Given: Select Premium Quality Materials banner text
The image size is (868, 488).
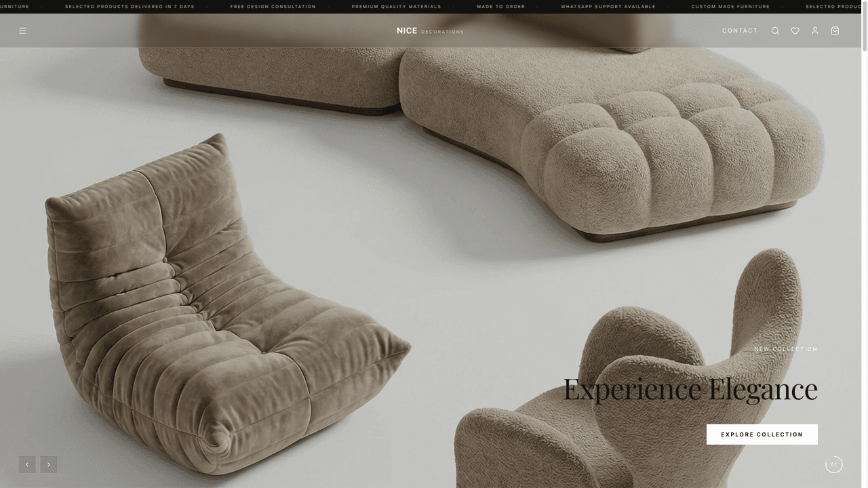Looking at the screenshot, I should (x=397, y=7).
